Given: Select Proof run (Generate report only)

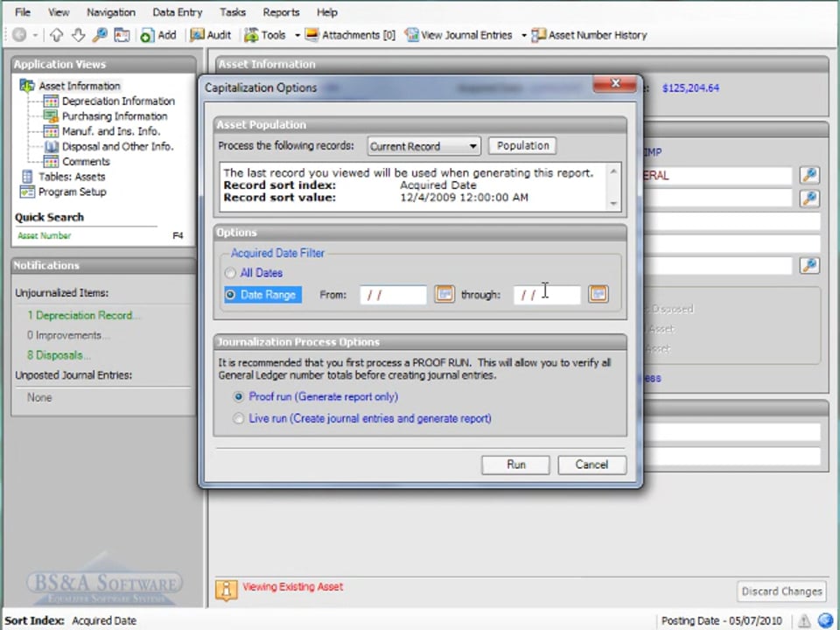Looking at the screenshot, I should [238, 397].
